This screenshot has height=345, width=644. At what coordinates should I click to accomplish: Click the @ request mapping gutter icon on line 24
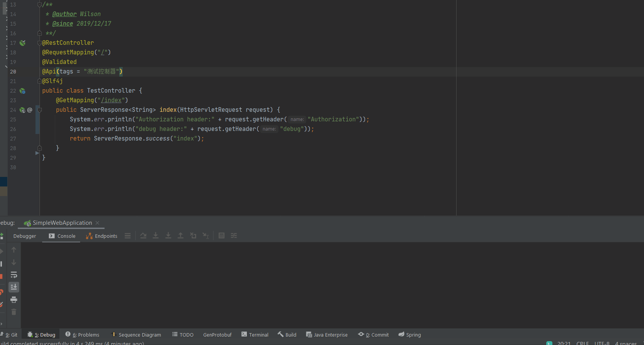click(x=30, y=110)
